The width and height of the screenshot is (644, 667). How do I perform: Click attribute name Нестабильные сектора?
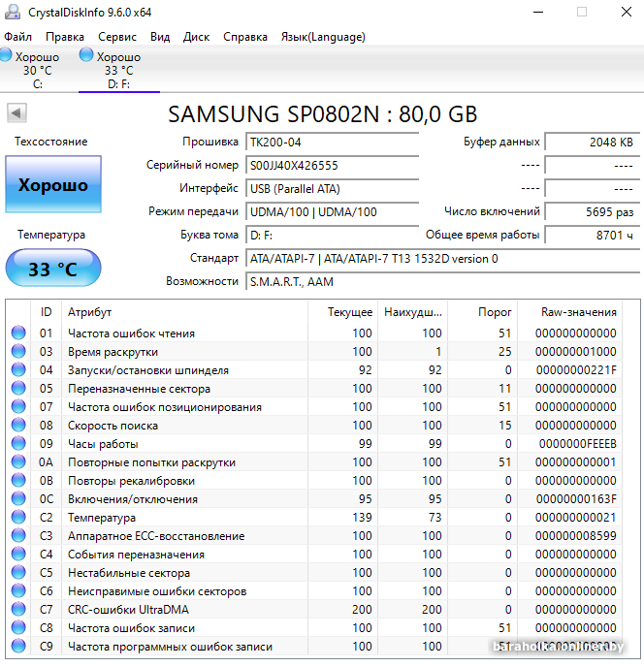[x=129, y=573]
